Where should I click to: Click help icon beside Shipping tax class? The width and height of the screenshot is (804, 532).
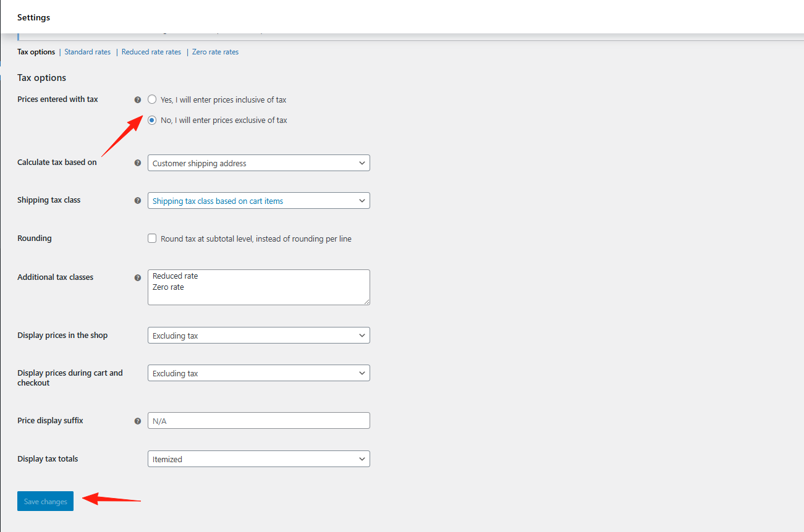tap(138, 201)
